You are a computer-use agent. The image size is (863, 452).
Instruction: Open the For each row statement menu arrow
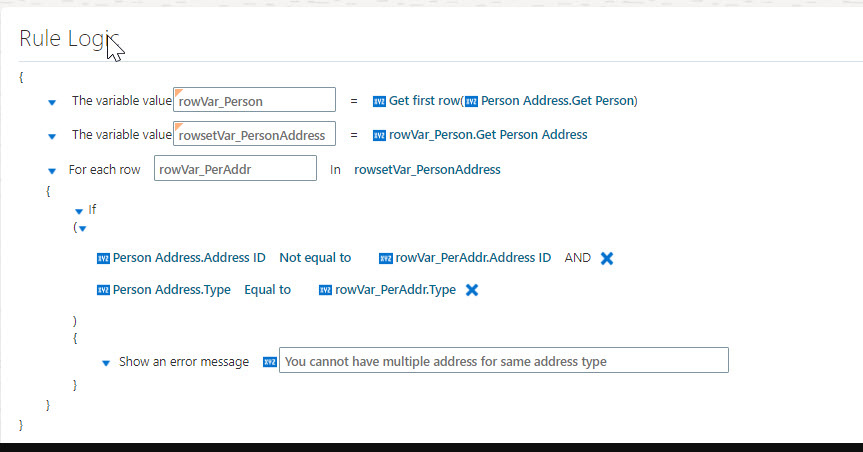click(x=52, y=171)
